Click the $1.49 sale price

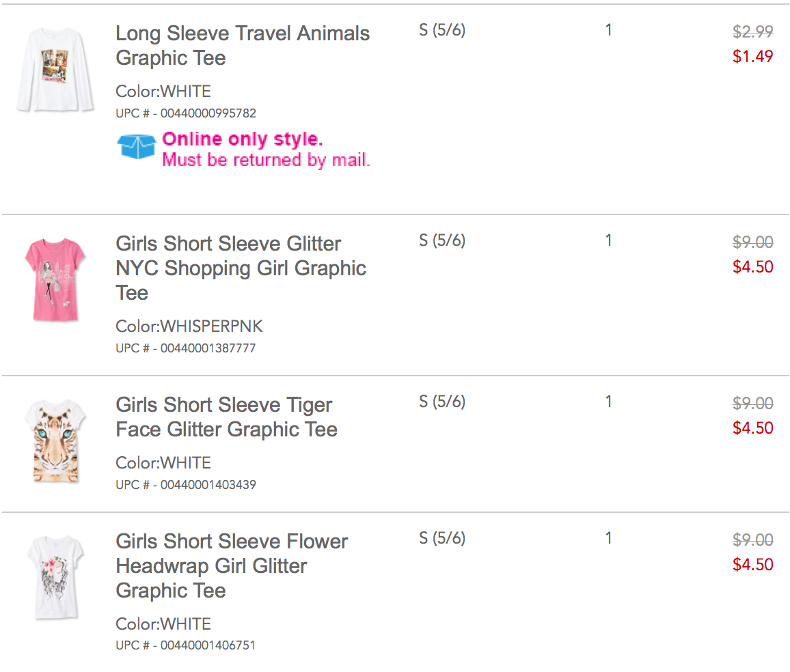coord(752,57)
